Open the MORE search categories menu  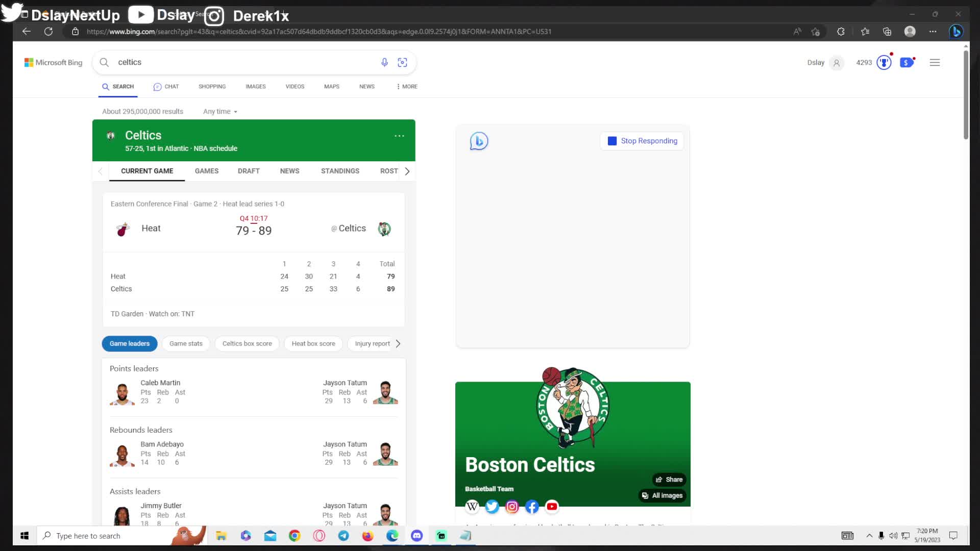click(x=407, y=87)
